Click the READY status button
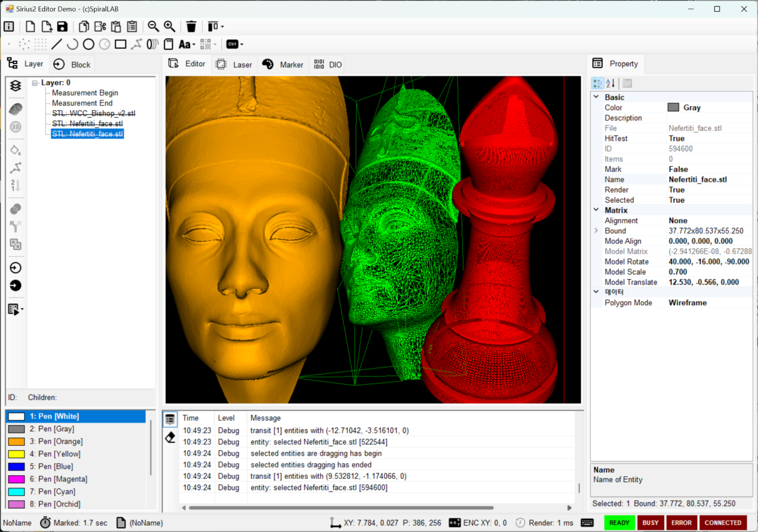Image resolution: width=758 pixels, height=532 pixels. tap(619, 523)
